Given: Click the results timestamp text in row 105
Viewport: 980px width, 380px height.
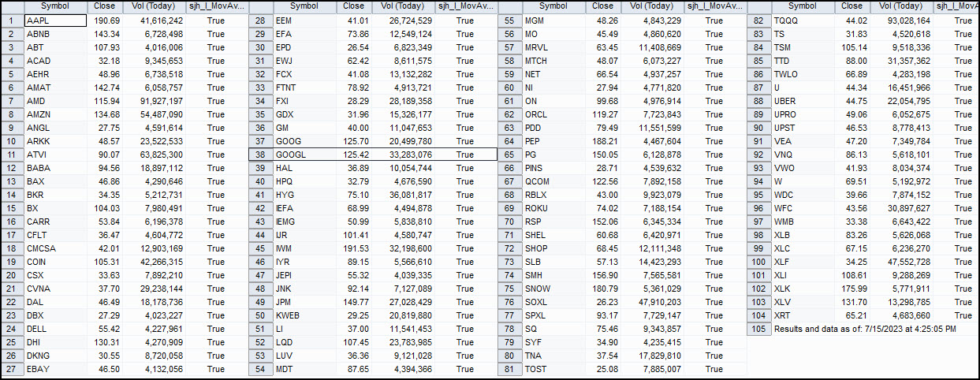Looking at the screenshot, I should pos(864,329).
